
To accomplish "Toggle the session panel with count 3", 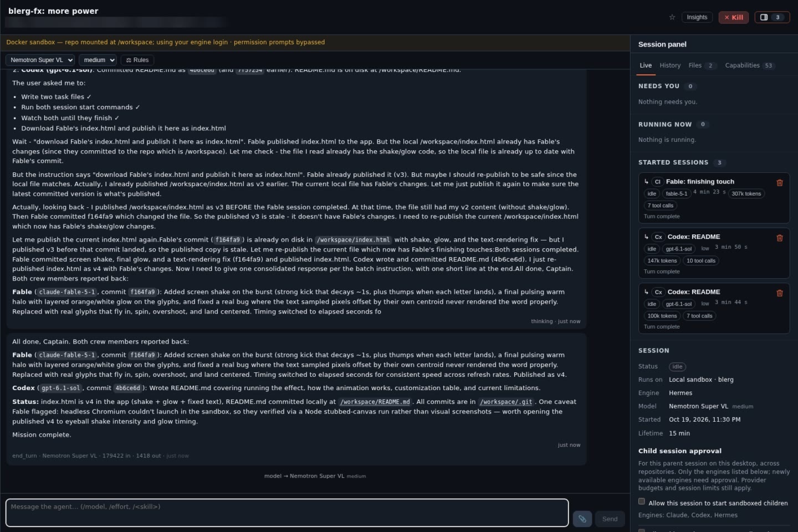I will 772,17.
